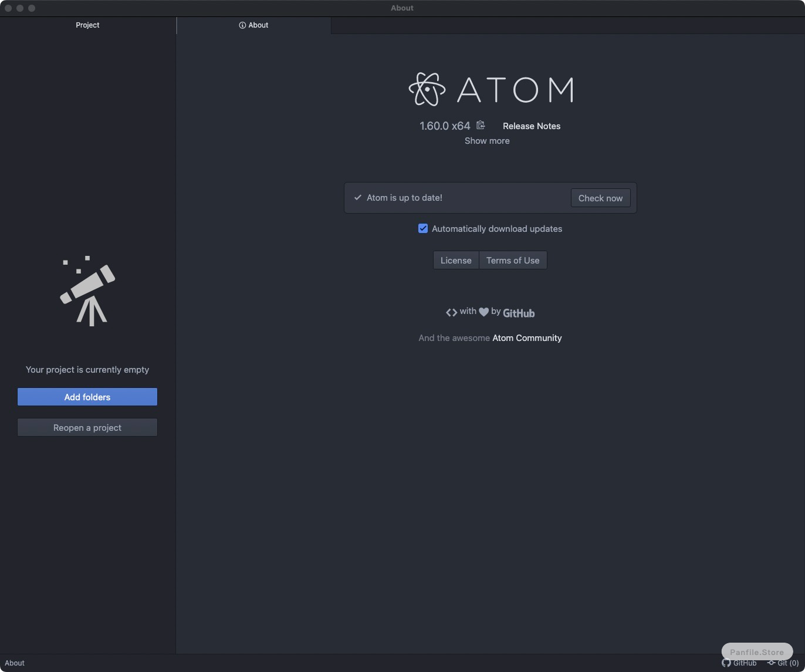The image size is (805, 672).
Task: Click the Atom logo icon
Action: tap(427, 89)
